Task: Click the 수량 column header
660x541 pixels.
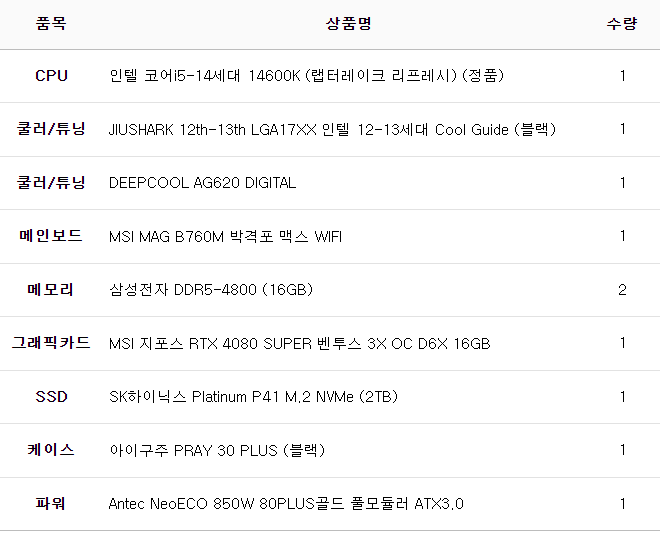Action: pyautogui.click(x=621, y=23)
